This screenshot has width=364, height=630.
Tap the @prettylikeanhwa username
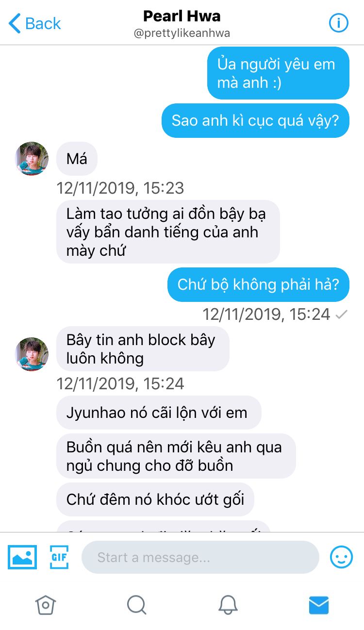pos(182,33)
